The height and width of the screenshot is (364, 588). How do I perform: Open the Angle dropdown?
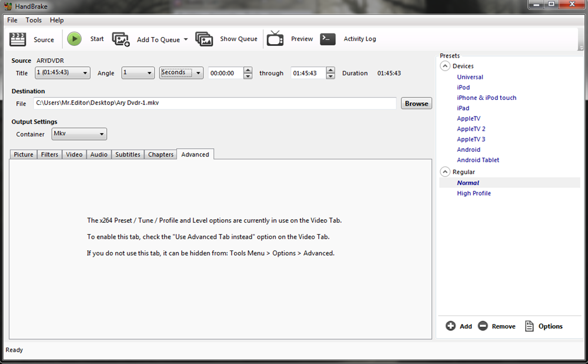[138, 73]
